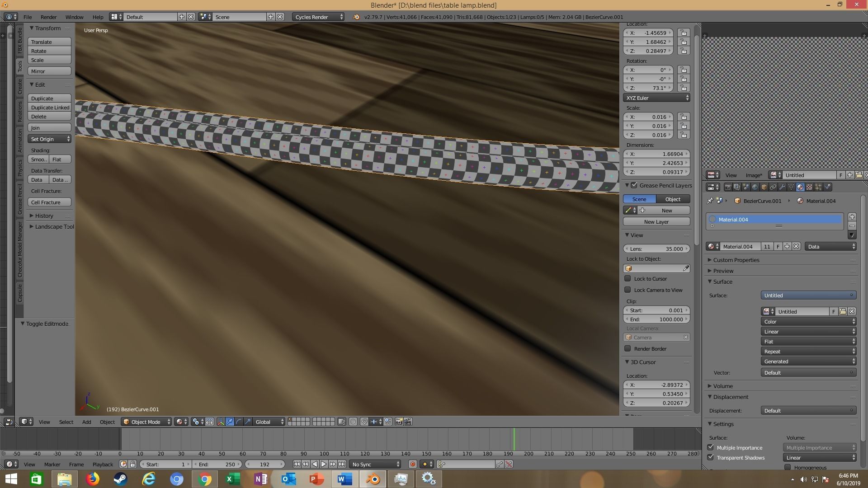Image resolution: width=868 pixels, height=488 pixels.
Task: Open the Object Mode dropdown
Action: pos(146,422)
